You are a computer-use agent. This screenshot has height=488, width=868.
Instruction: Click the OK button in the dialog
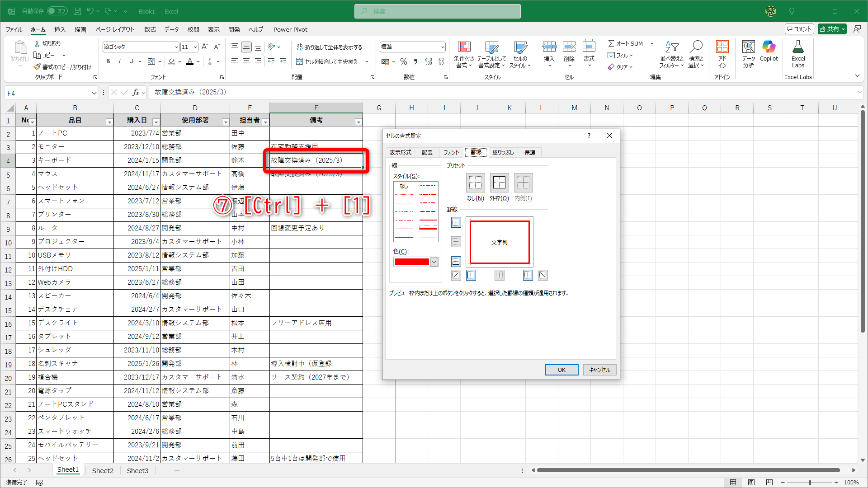[561, 370]
